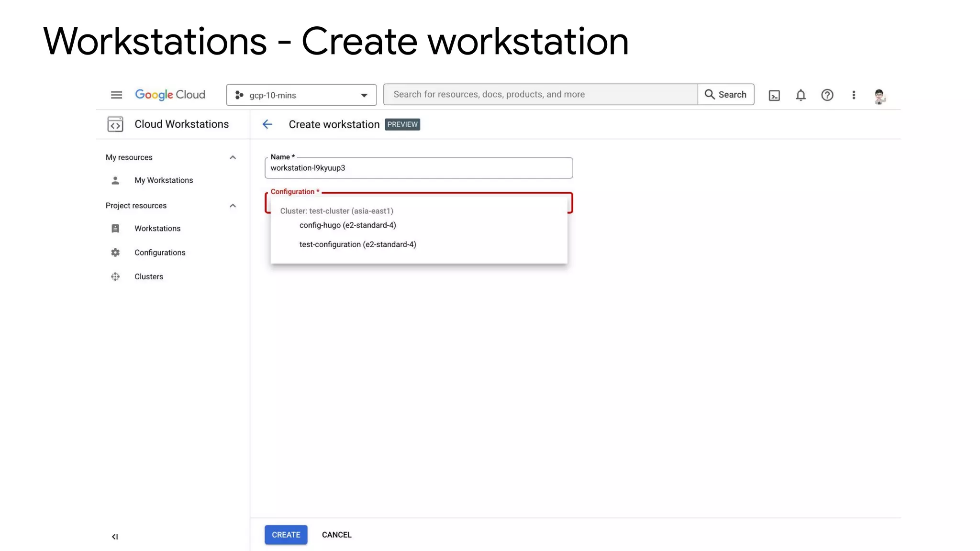Viewport: 980px width, 551px height.
Task: Open the notifications bell
Action: (x=801, y=95)
